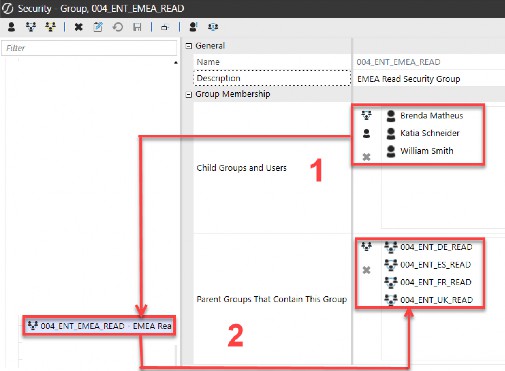Collapse the Group Membership section
This screenshot has height=371, width=505.
(x=189, y=95)
